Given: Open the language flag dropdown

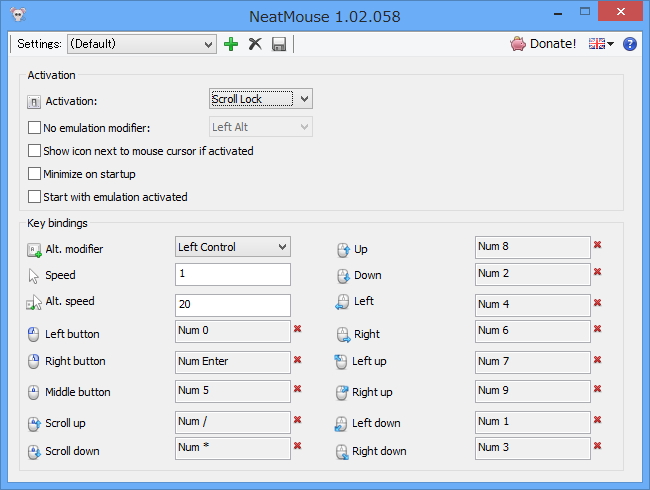Looking at the screenshot, I should (601, 44).
